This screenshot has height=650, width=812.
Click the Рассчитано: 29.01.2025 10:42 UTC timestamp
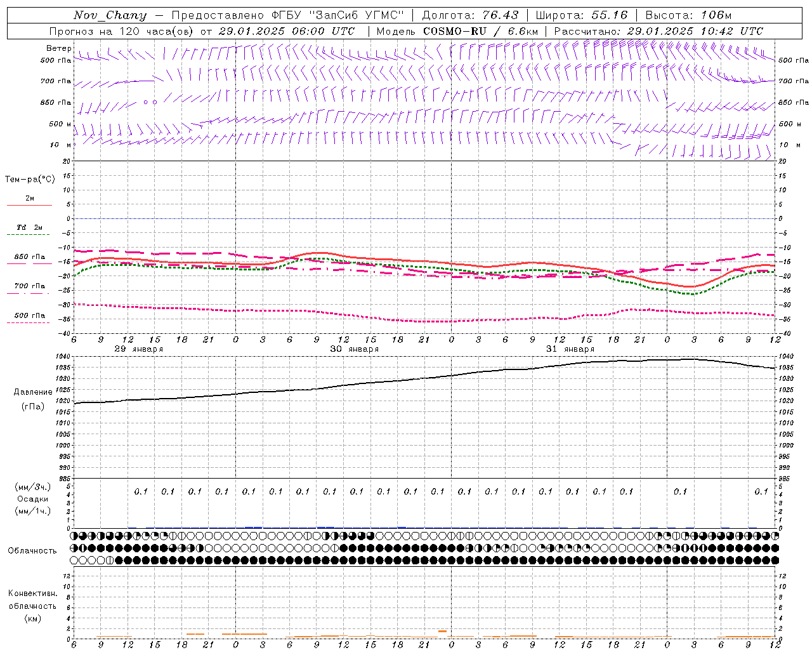coord(658,31)
